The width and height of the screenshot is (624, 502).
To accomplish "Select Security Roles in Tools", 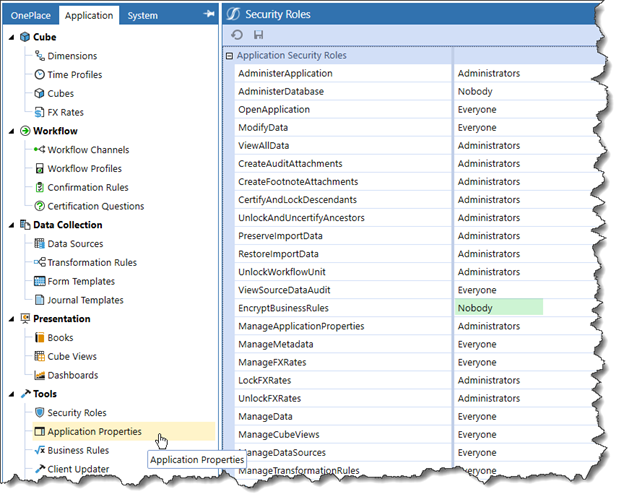I will click(76, 413).
